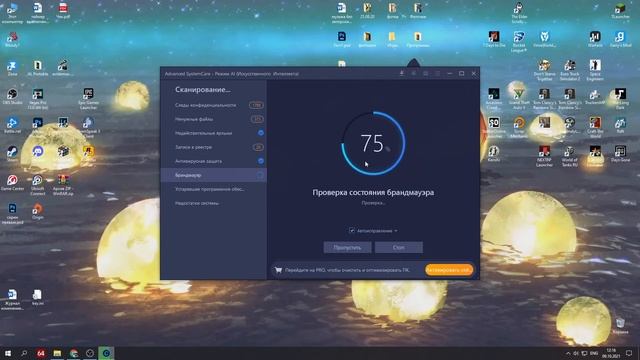Open Days Gone desktop icon

(x=620, y=154)
